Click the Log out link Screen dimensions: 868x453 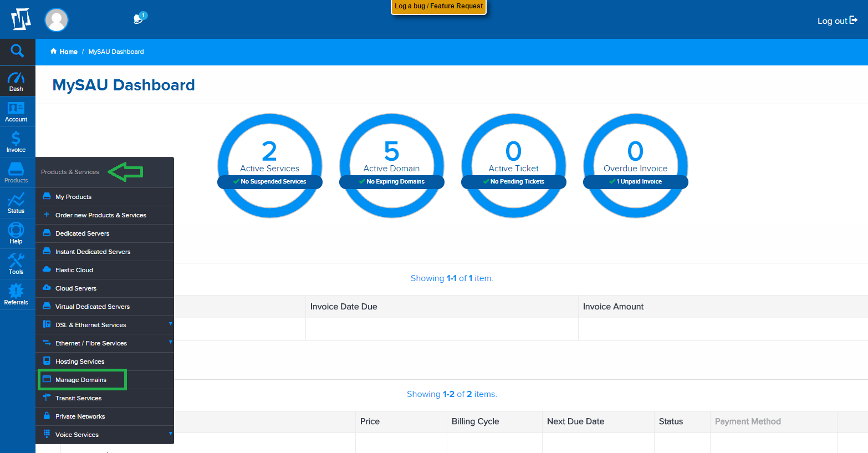click(836, 21)
